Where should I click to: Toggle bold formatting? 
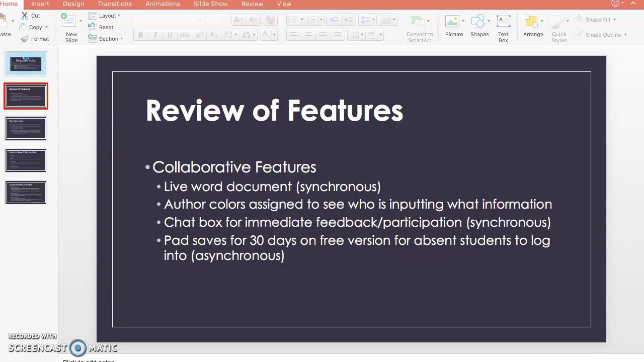[141, 35]
